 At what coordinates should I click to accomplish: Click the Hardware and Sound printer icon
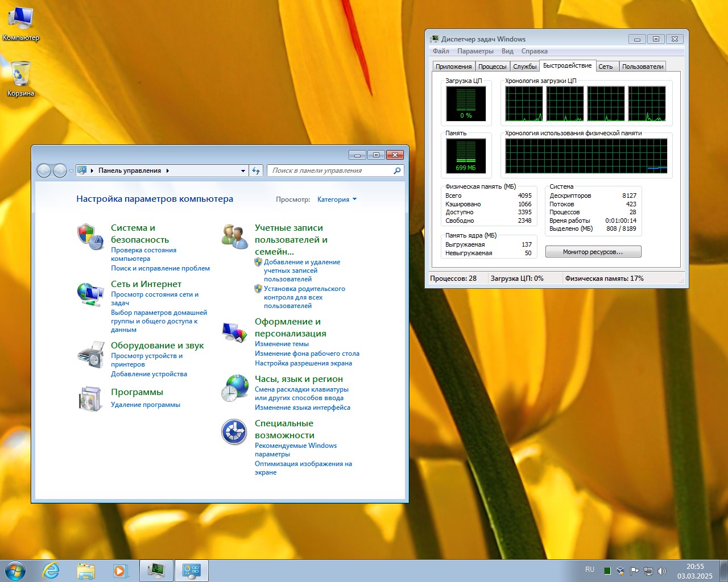pos(90,355)
